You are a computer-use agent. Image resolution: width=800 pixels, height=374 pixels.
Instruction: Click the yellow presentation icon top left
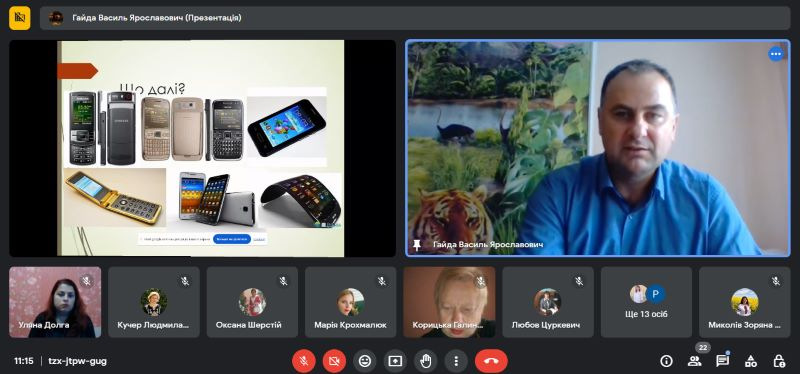point(20,18)
